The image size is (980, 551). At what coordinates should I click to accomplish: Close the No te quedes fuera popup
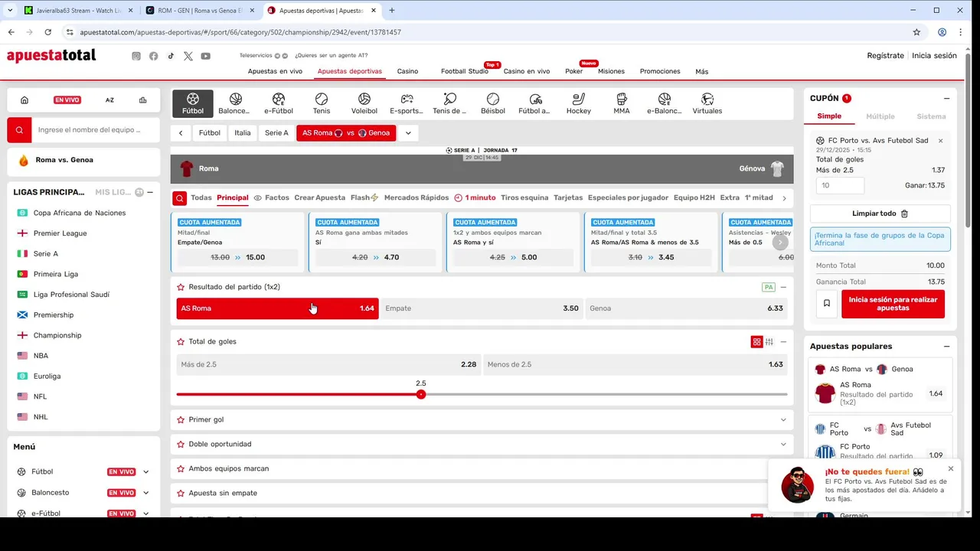(x=951, y=468)
